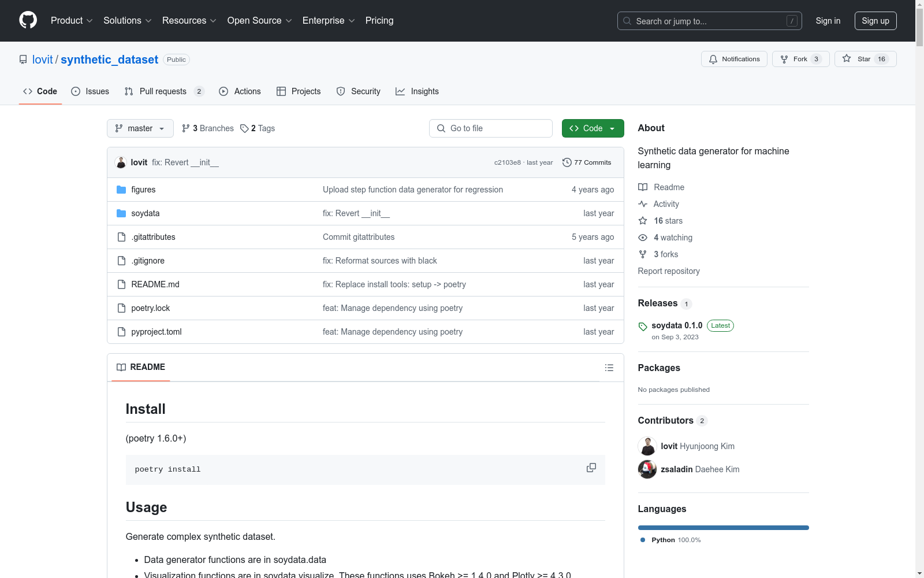Screen dimensions: 924x578
Task: Switch to the Projects tab
Action: click(x=299, y=91)
